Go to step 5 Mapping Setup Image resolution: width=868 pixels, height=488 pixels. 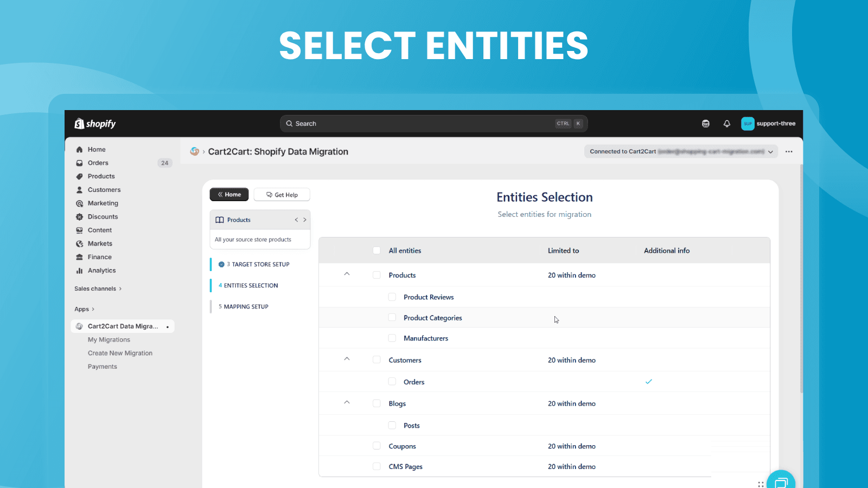(244, 306)
